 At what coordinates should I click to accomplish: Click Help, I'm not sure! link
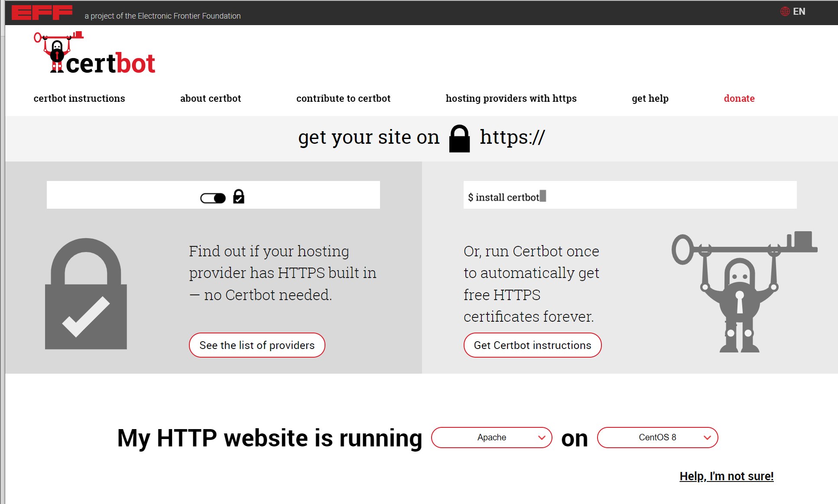[727, 476]
